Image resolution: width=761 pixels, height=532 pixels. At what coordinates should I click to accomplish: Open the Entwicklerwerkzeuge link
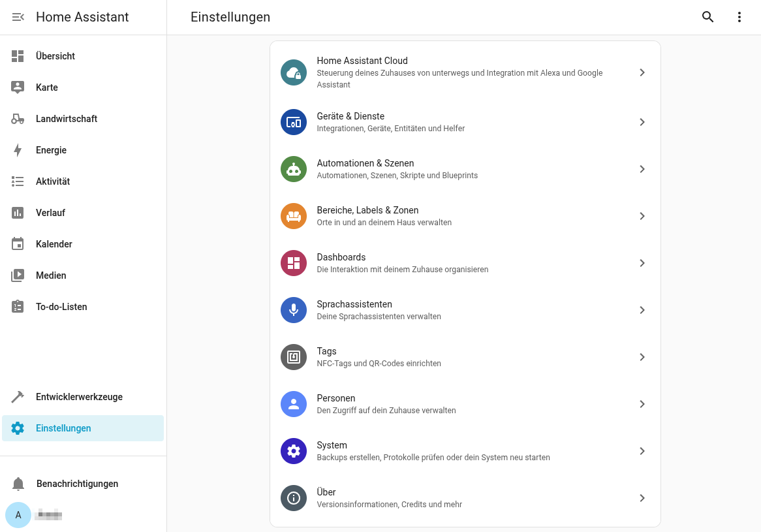tap(79, 397)
